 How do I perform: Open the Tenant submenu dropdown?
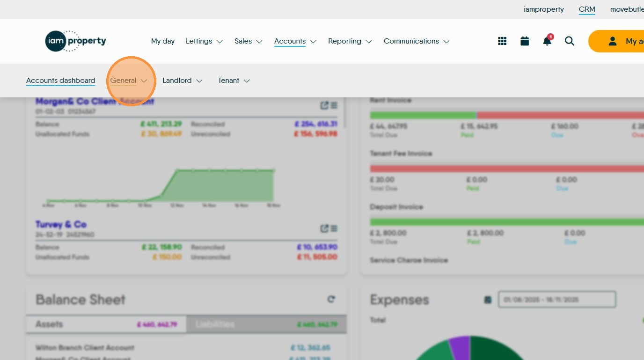point(234,81)
